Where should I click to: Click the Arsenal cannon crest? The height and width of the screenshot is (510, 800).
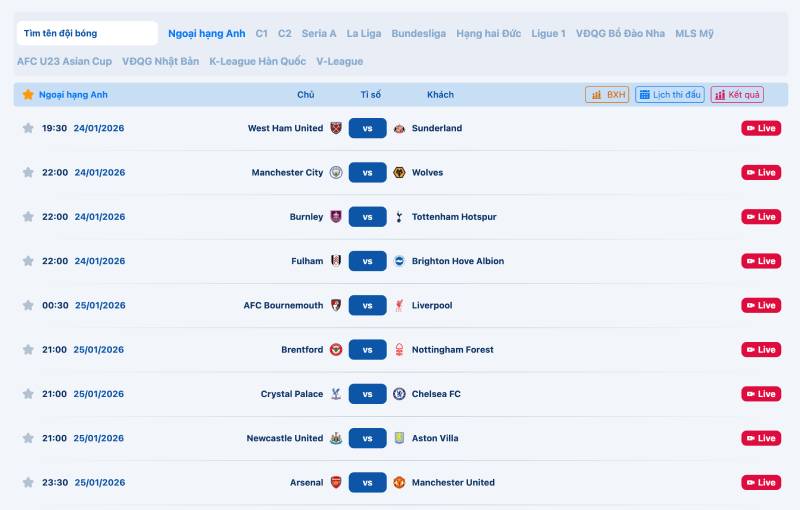(x=336, y=482)
